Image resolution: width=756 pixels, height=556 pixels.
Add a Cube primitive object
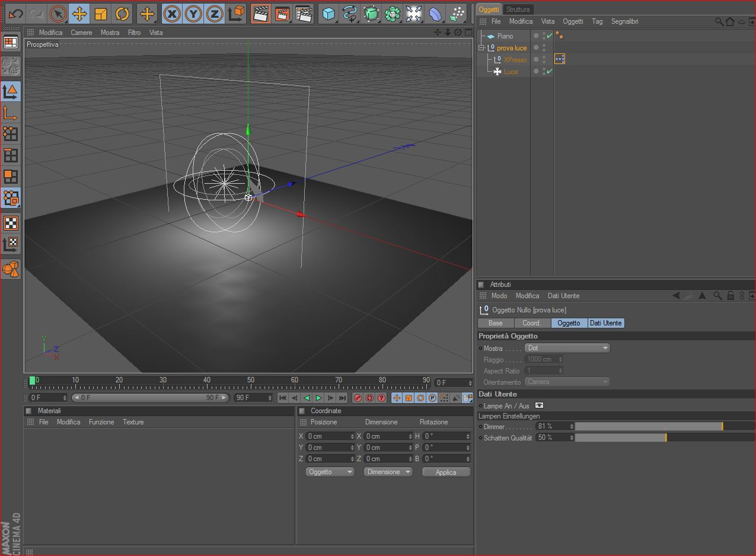click(328, 14)
